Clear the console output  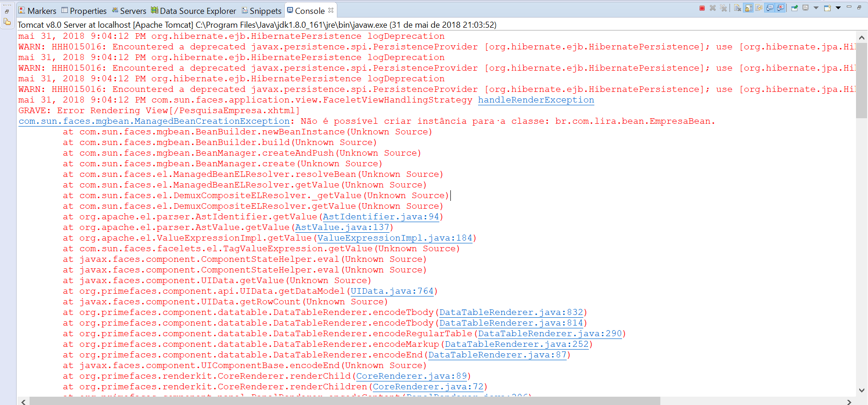pyautogui.click(x=737, y=8)
